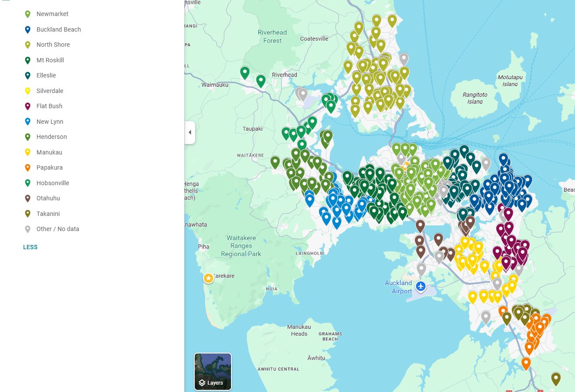575x392 pixels.
Task: Click the Buckland Beach blue pin icon
Action: pos(28,29)
